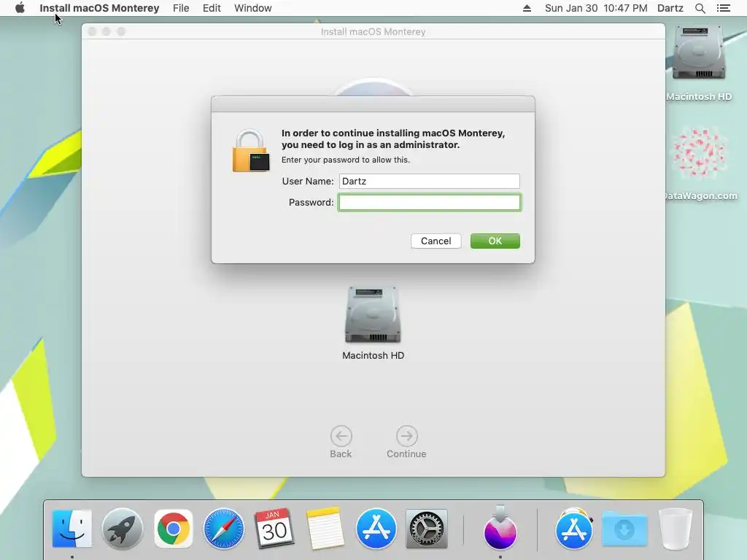
Task: Open System Preferences from the Dock
Action: (x=426, y=529)
